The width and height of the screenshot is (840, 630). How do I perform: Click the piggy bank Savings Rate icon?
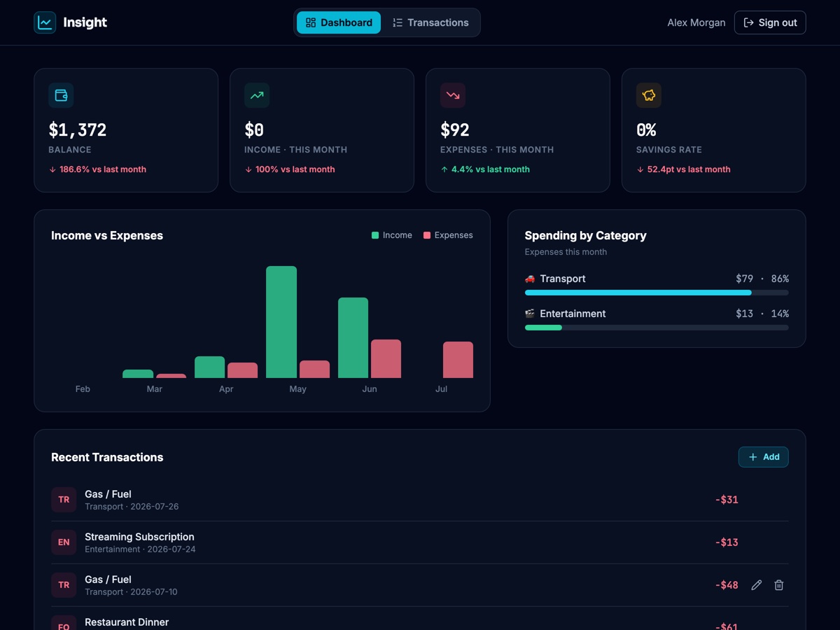click(x=649, y=95)
